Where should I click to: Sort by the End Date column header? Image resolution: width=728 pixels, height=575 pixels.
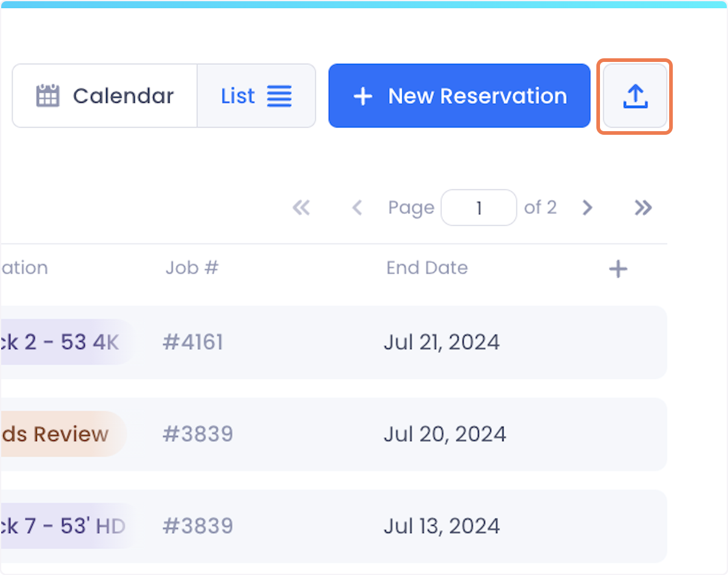(x=427, y=268)
